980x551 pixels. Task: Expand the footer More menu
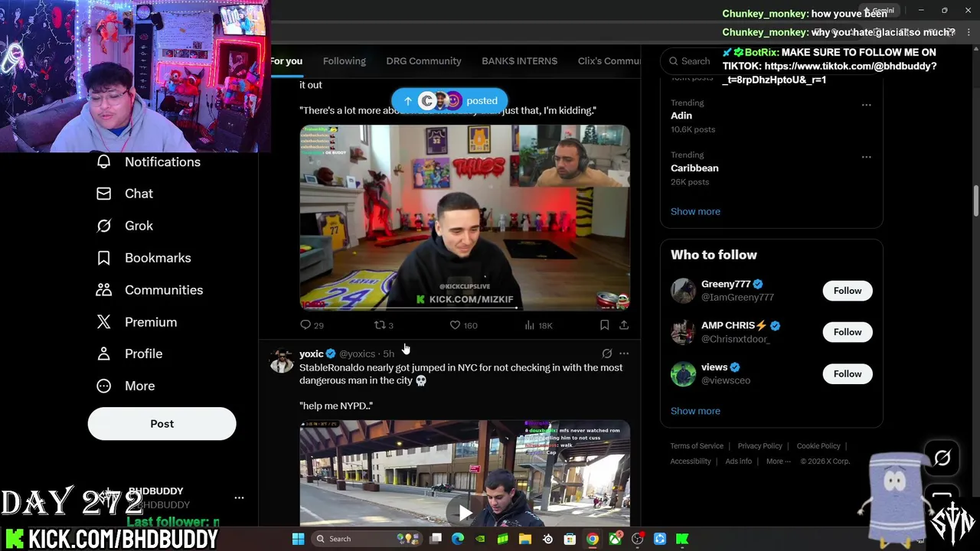[x=779, y=461]
